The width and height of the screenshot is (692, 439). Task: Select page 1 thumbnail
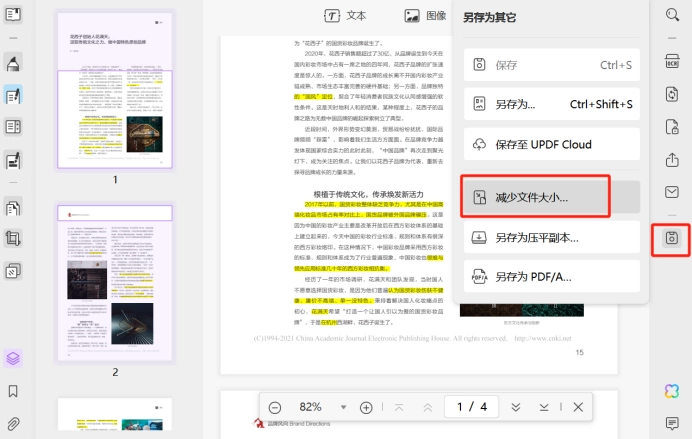(115, 90)
